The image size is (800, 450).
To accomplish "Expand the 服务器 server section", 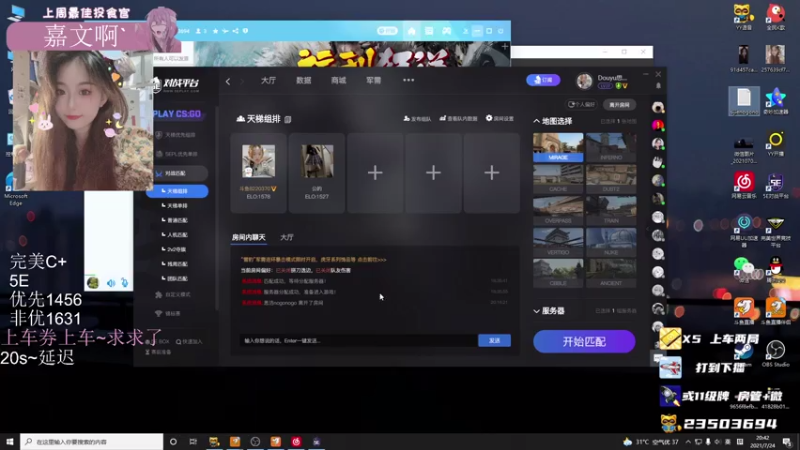I will click(537, 311).
